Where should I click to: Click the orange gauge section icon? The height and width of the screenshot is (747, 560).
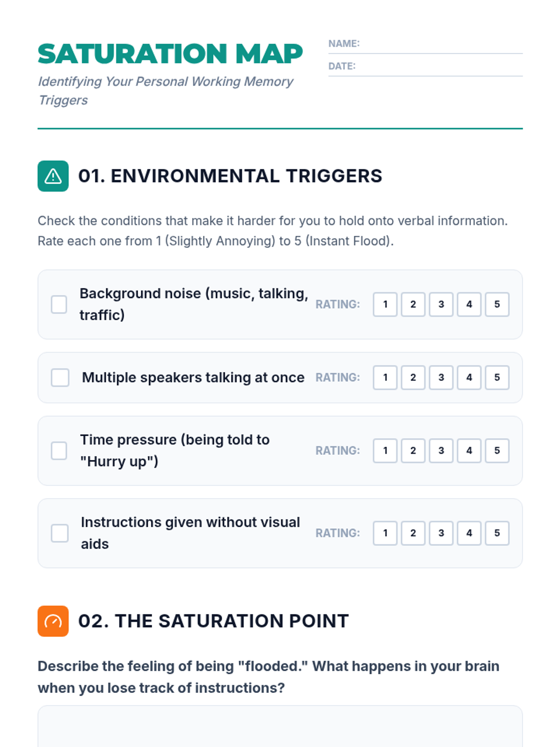click(53, 621)
